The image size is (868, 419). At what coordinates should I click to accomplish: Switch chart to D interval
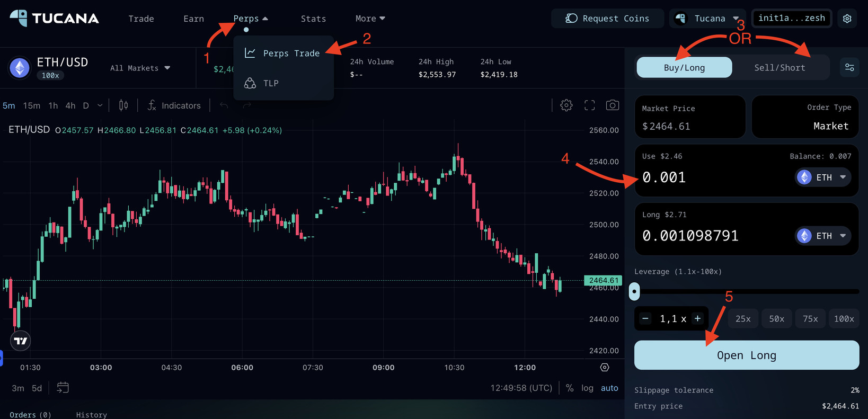(x=86, y=105)
